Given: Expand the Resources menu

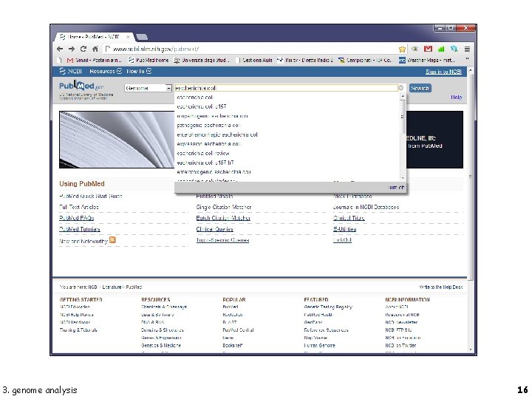Looking at the screenshot, I should tap(106, 71).
